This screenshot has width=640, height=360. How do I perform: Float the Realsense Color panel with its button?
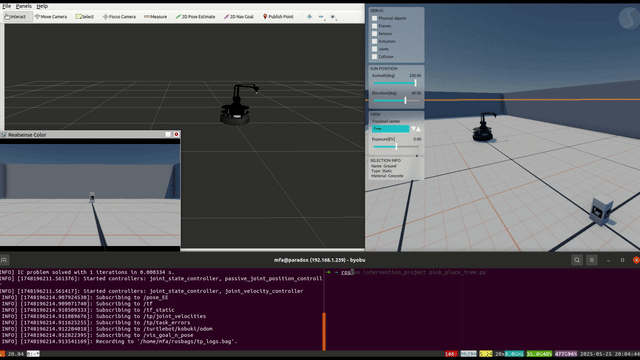tap(168, 134)
